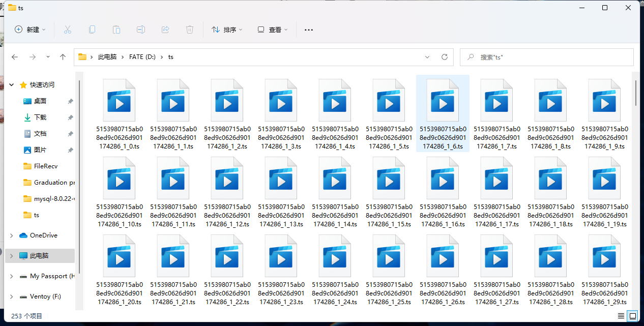The height and width of the screenshot is (326, 644).
Task: Click FATE (D:) in the address breadcrumb
Action: (142, 57)
